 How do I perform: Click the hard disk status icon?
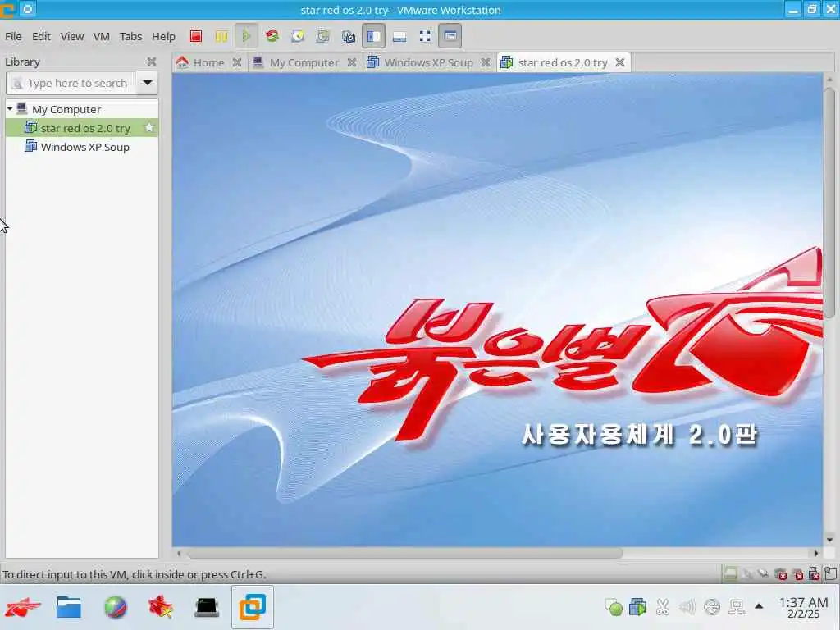pos(730,574)
